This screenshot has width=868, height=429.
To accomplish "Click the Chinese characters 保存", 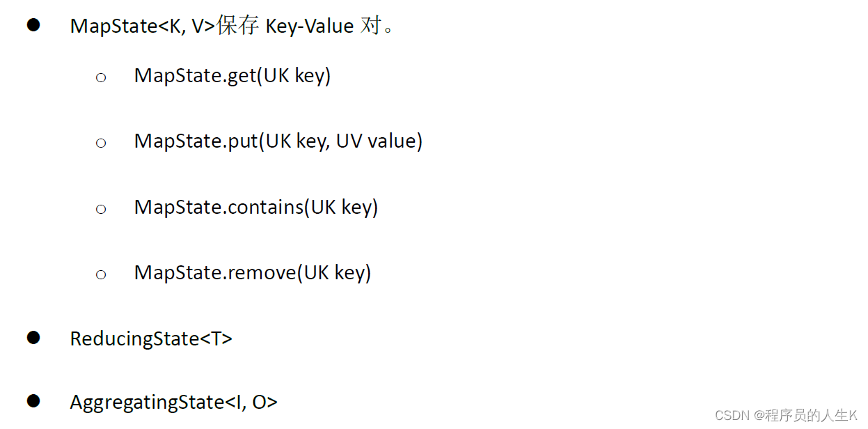I will pyautogui.click(x=238, y=26).
